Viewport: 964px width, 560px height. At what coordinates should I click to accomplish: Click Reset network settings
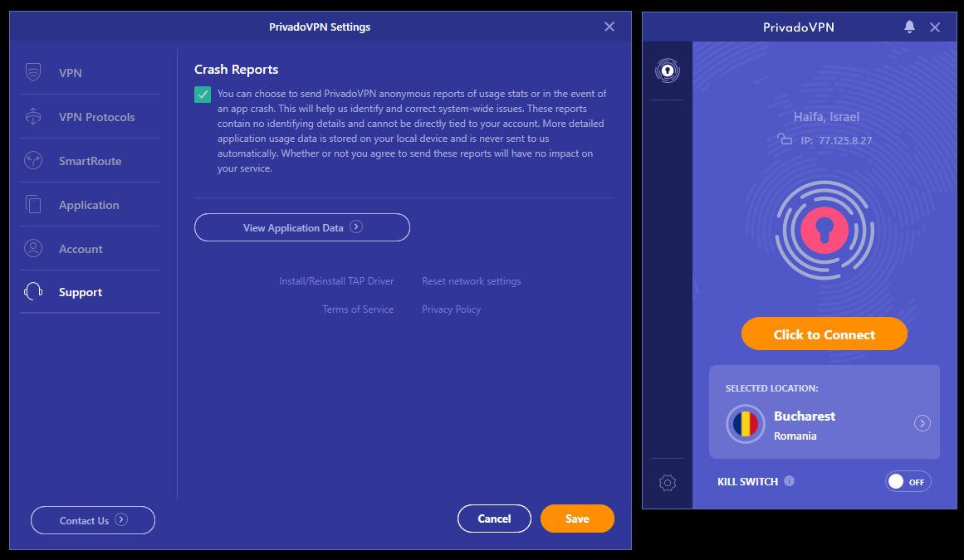point(471,280)
